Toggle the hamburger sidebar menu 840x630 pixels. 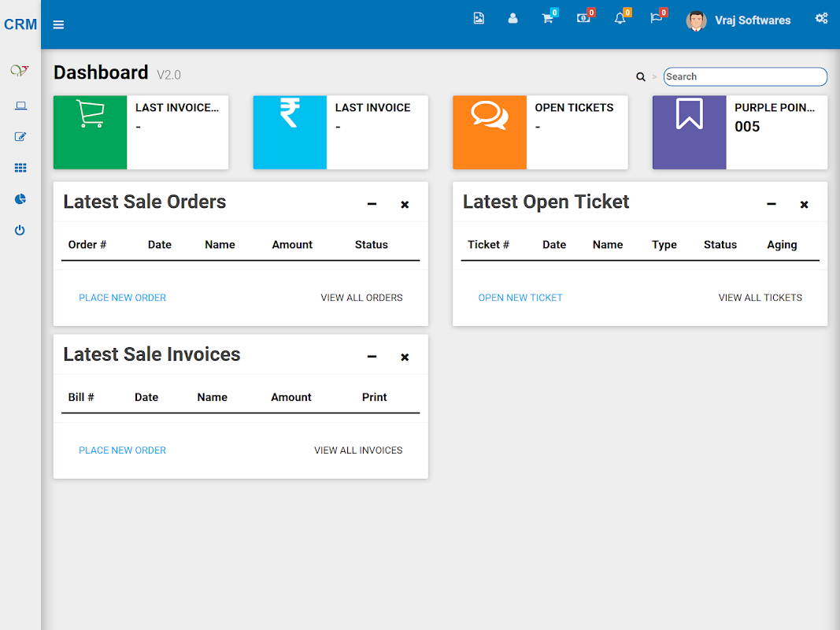[58, 24]
